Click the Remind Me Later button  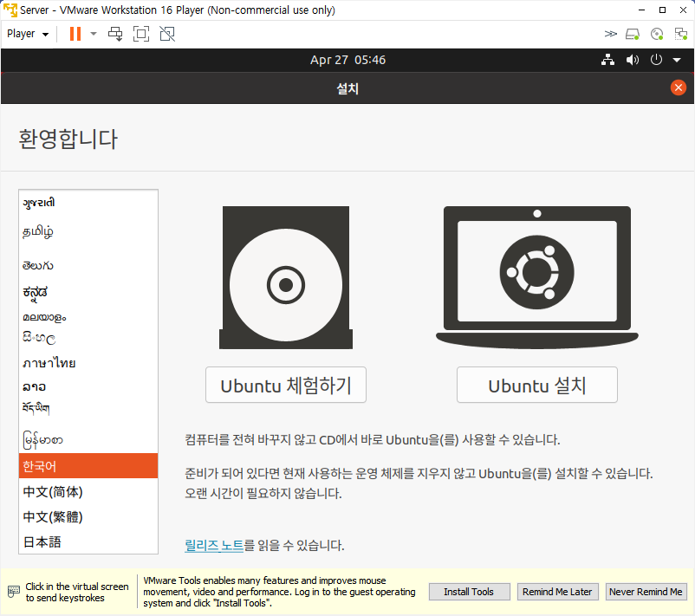click(x=557, y=592)
